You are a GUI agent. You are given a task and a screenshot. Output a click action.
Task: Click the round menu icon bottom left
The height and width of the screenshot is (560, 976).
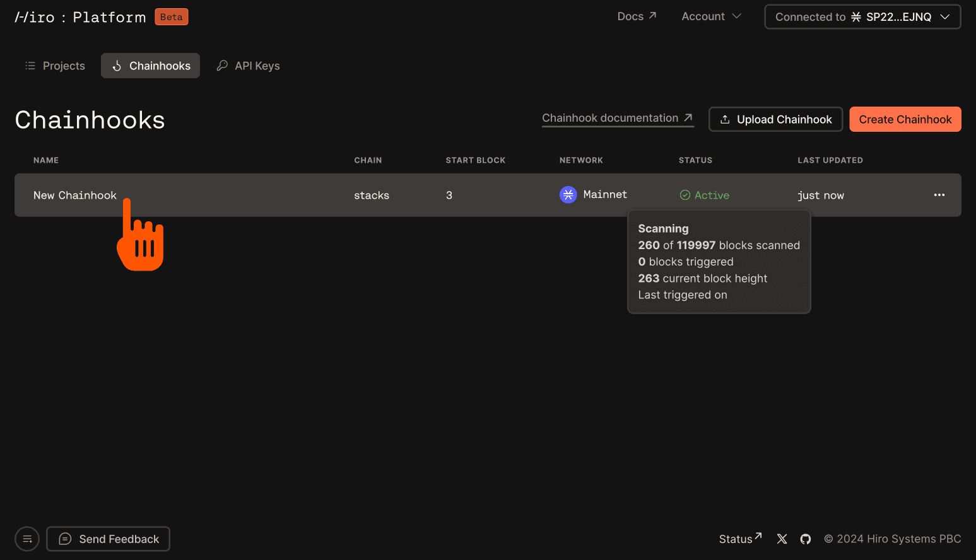tap(27, 539)
